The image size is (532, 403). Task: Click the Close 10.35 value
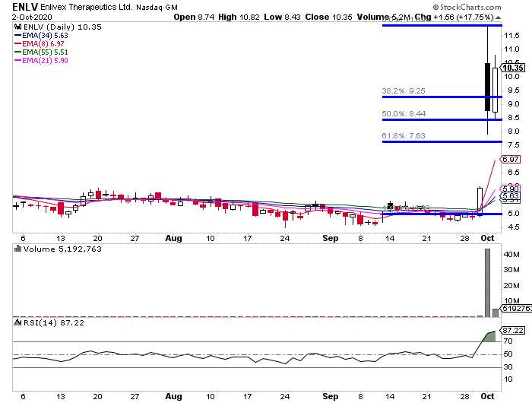coord(328,17)
